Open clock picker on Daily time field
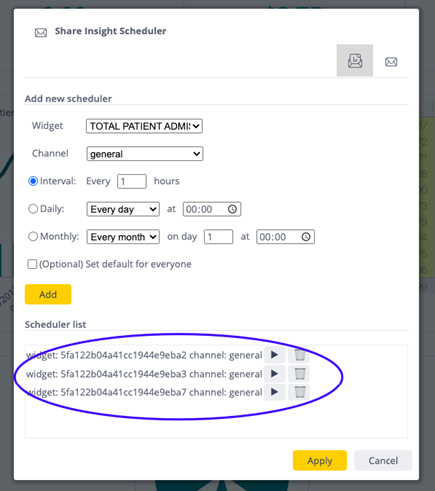Screen dimensions: 435x491 (232, 209)
